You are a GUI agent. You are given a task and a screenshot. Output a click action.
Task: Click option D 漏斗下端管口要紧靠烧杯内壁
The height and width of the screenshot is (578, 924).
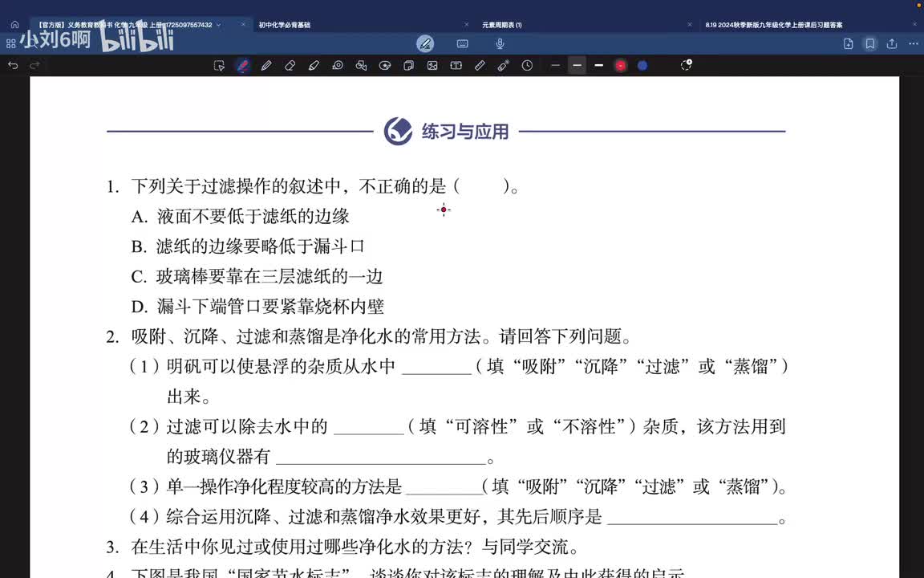pos(257,307)
